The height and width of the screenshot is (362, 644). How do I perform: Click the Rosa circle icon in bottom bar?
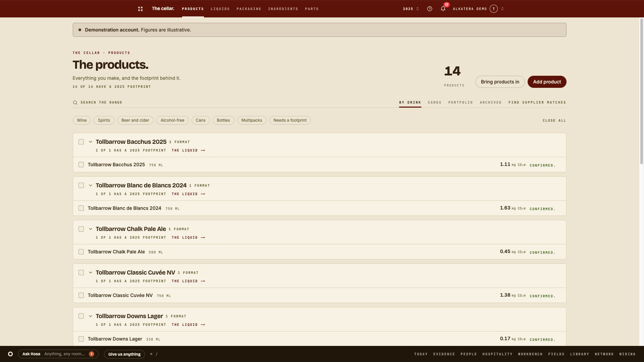point(10,354)
